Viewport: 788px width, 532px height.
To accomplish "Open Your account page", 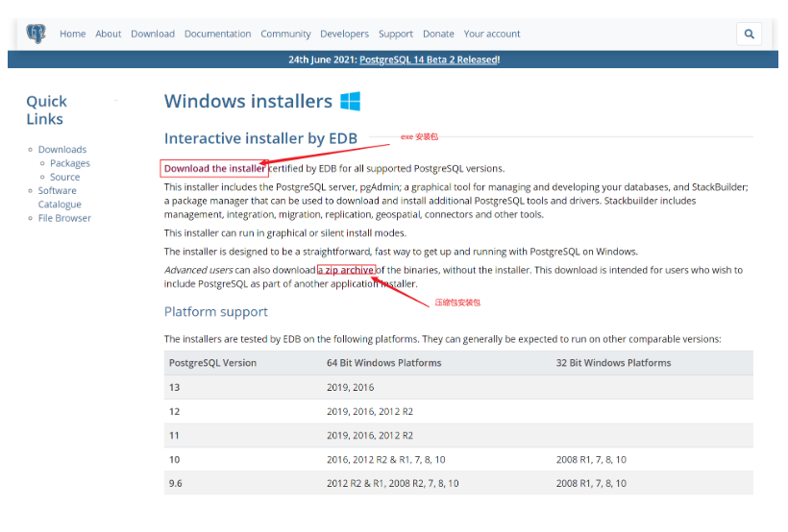I will pyautogui.click(x=491, y=34).
